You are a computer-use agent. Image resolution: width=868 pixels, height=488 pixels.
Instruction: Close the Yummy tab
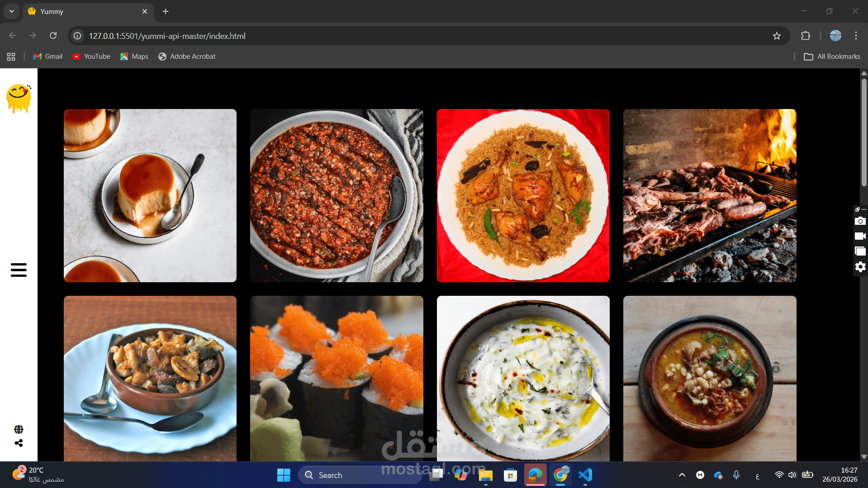click(x=145, y=11)
